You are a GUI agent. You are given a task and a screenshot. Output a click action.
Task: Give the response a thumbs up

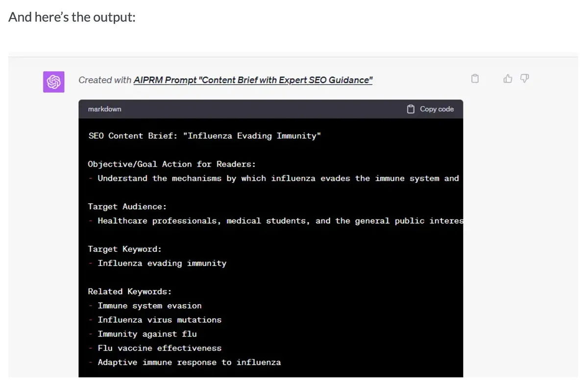508,78
